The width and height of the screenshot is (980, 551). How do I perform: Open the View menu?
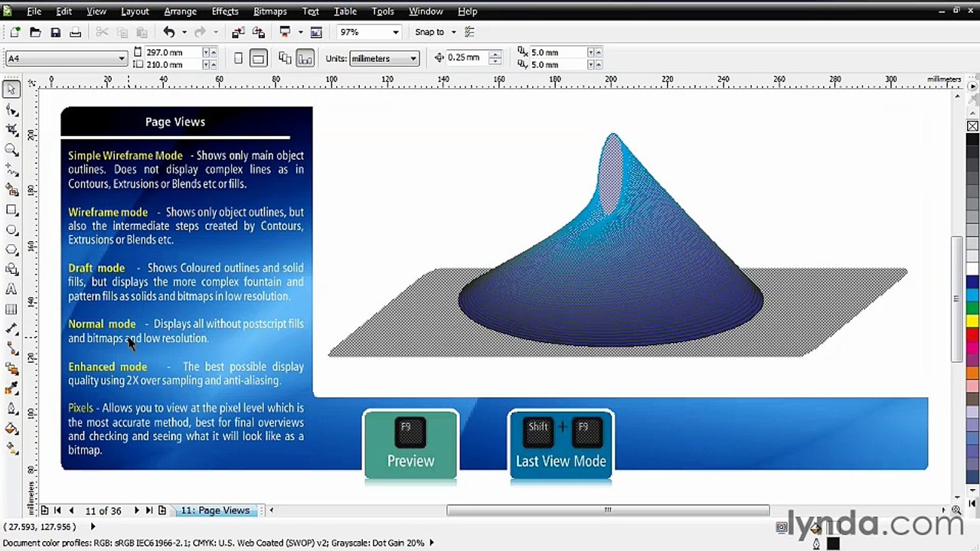(96, 11)
